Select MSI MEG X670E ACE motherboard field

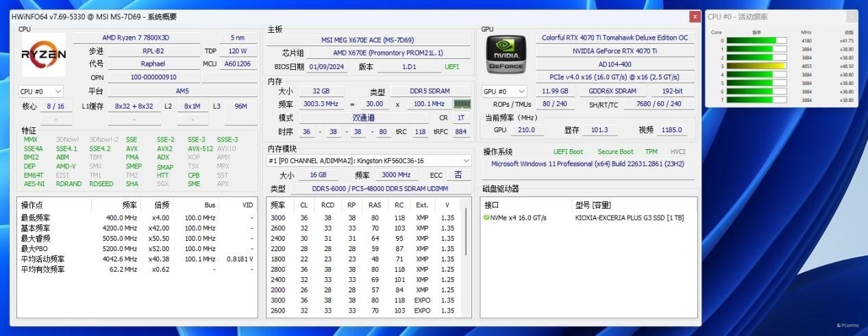367,40
